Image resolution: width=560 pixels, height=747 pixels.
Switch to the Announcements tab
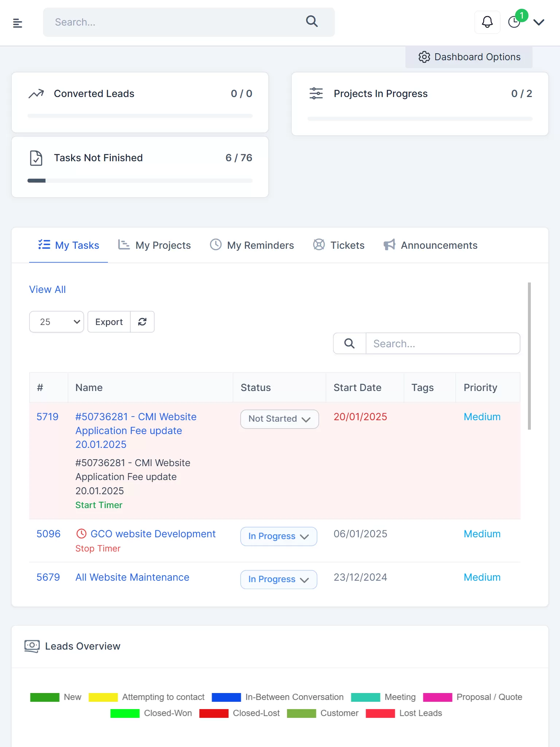point(430,245)
